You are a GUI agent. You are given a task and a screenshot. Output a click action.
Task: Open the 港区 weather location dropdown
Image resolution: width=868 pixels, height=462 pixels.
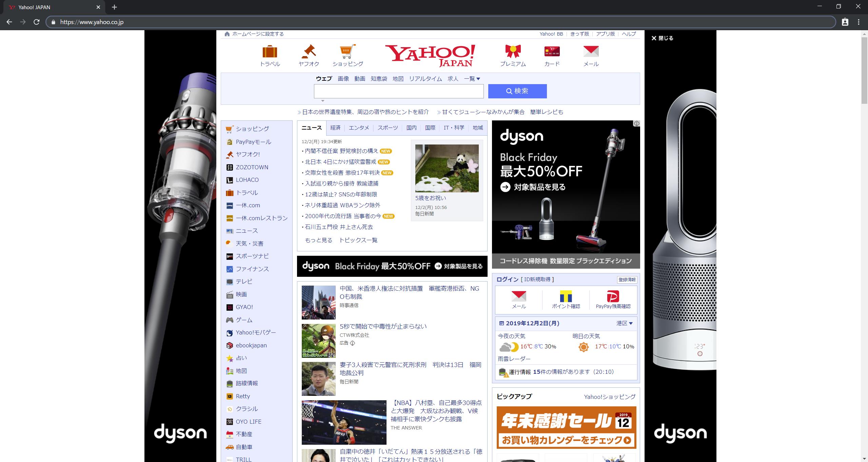point(624,323)
